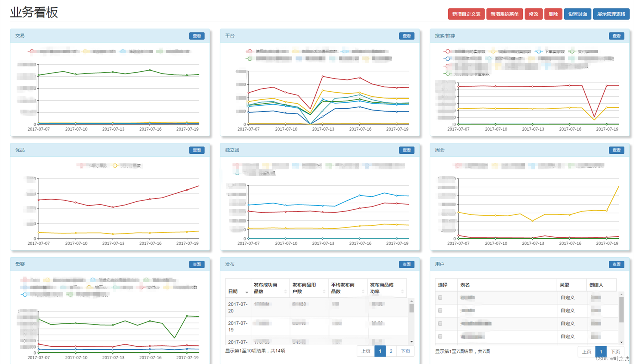
Task: Open 查看 for the 平台 panel
Action: (x=407, y=36)
